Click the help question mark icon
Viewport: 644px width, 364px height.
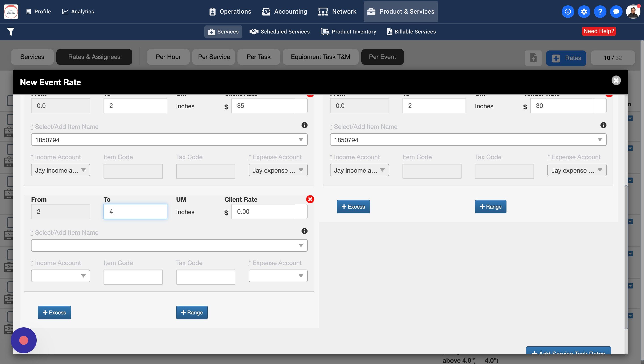[600, 11]
